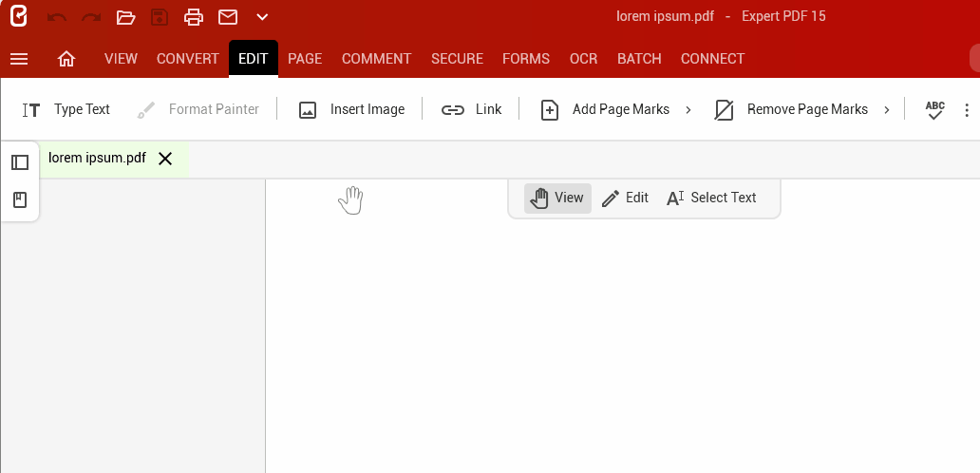Run the ABC spell check icon
This screenshot has height=473, width=980.
pyautogui.click(x=935, y=110)
